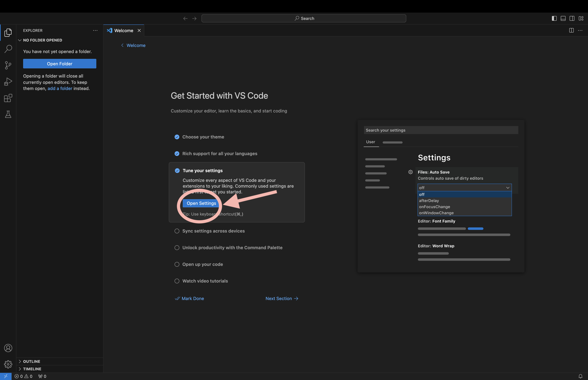Toggle the Choose your theme step checkmark
The height and width of the screenshot is (380, 588).
[177, 137]
